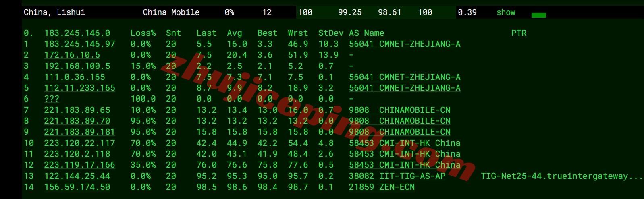Open the 183.245.146.0 IP link
644x199 pixels.
pos(77,33)
